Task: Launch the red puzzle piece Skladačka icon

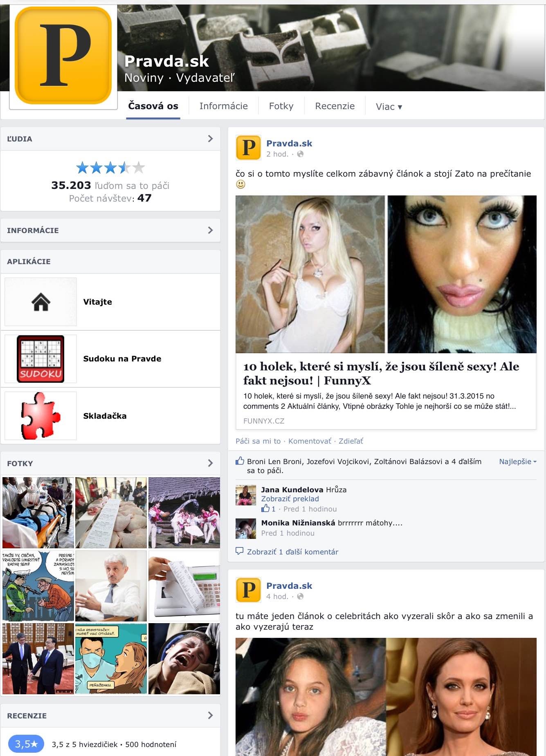Action: tap(40, 416)
